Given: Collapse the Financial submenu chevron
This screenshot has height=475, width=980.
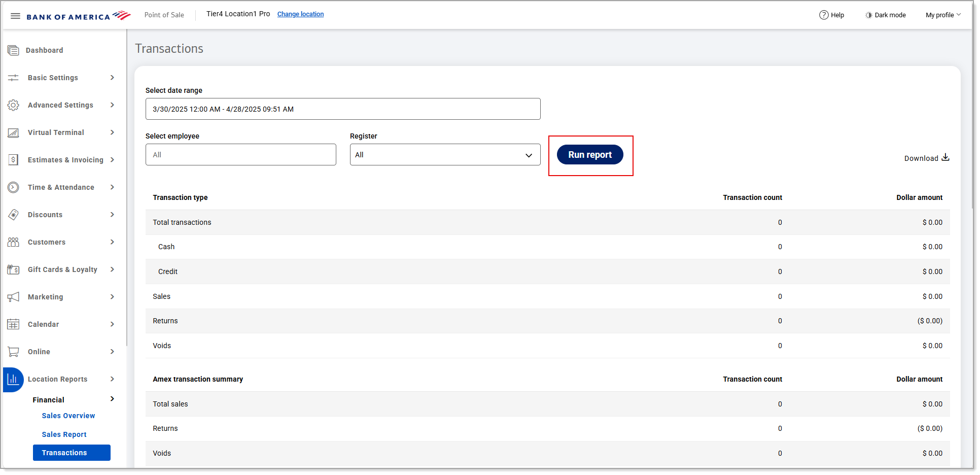Looking at the screenshot, I should point(112,399).
